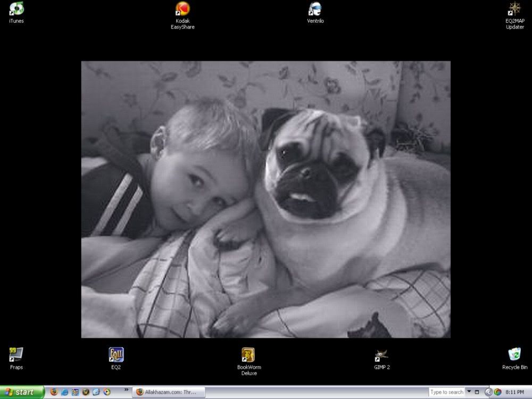Screen dimensions: 532x399
Task: Click the Type to search field
Action: pyautogui.click(x=447, y=392)
